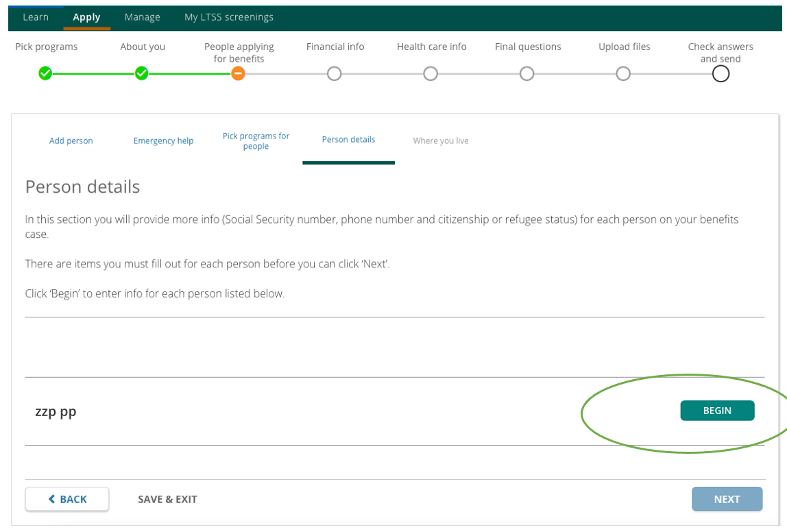This screenshot has width=787, height=532.
Task: Open the Manage tab
Action: coord(142,17)
